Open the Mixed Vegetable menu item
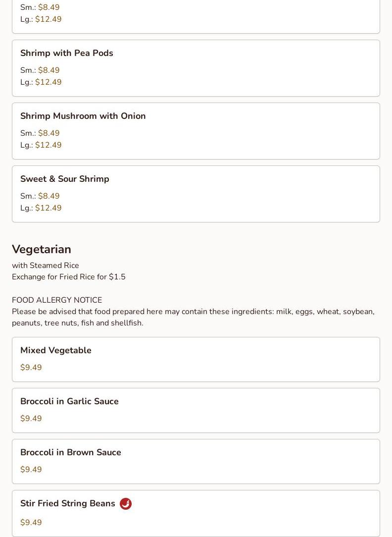 pyautogui.click(x=56, y=350)
